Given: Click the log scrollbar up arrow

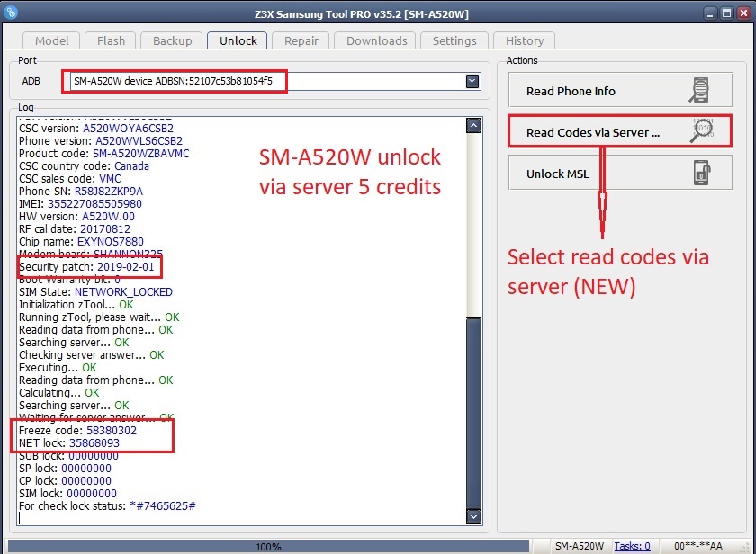Looking at the screenshot, I should (x=473, y=126).
